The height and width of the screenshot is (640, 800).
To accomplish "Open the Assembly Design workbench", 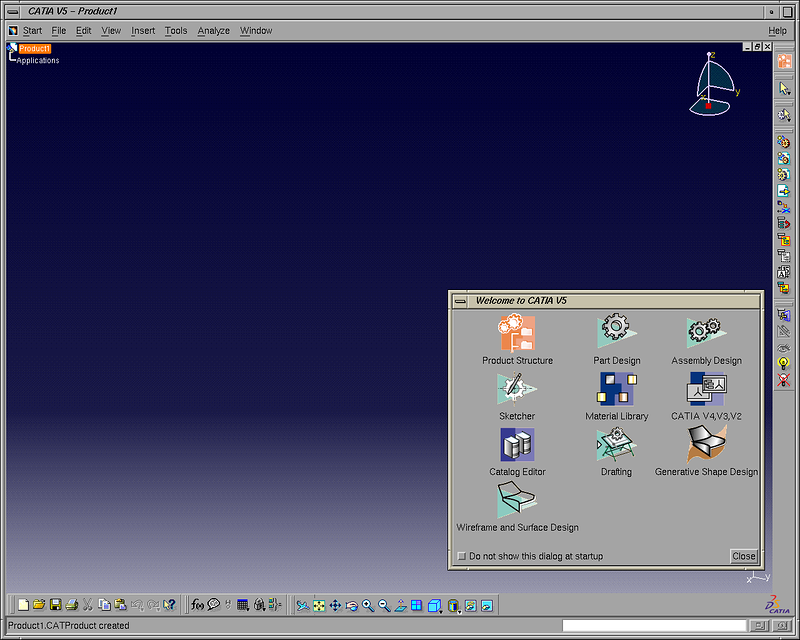I will [706, 332].
